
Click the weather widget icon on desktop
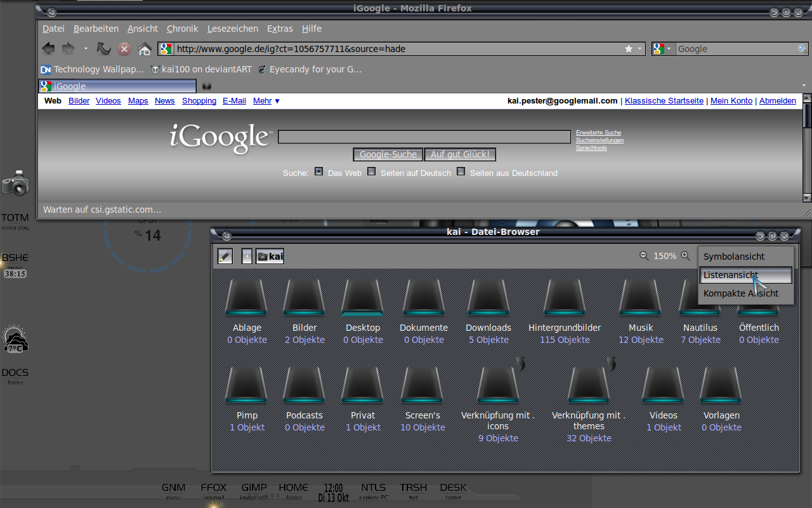pos(15,339)
